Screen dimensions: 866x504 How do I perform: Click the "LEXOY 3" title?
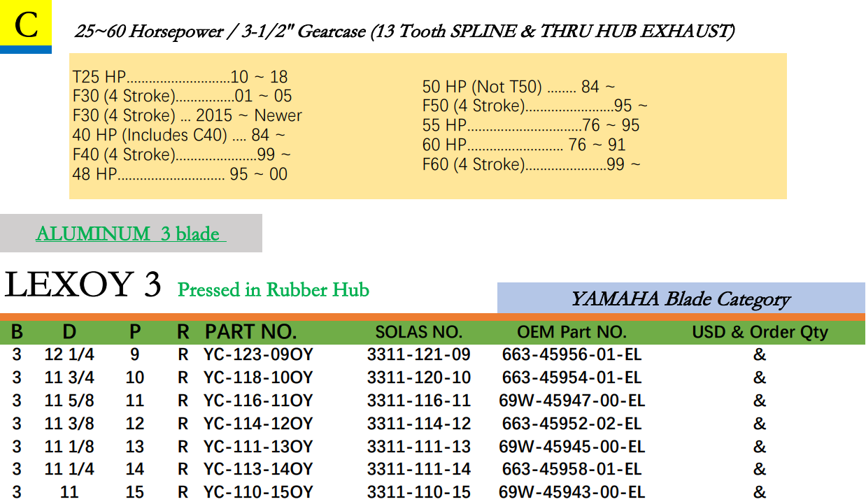tap(83, 285)
